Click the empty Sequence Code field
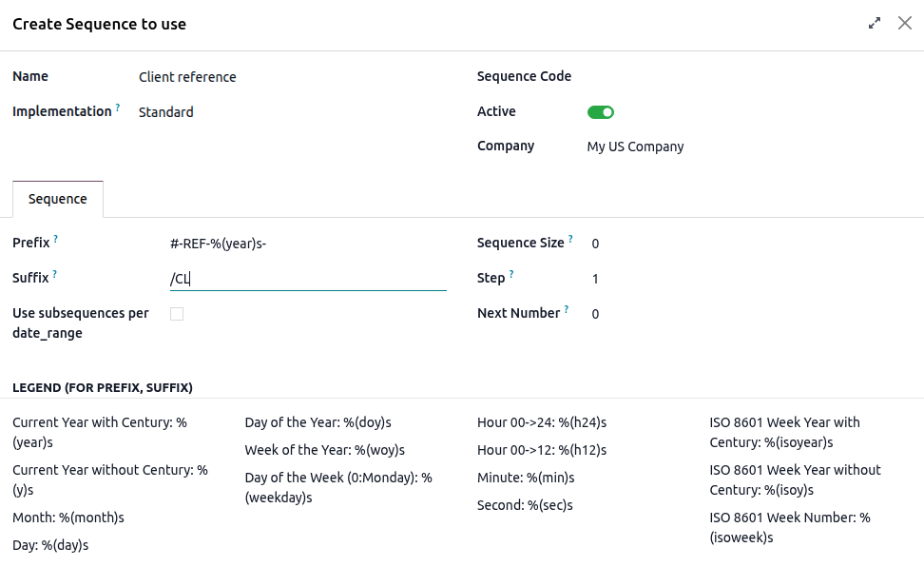Image resolution: width=924 pixels, height=567 pixels. (x=646, y=76)
